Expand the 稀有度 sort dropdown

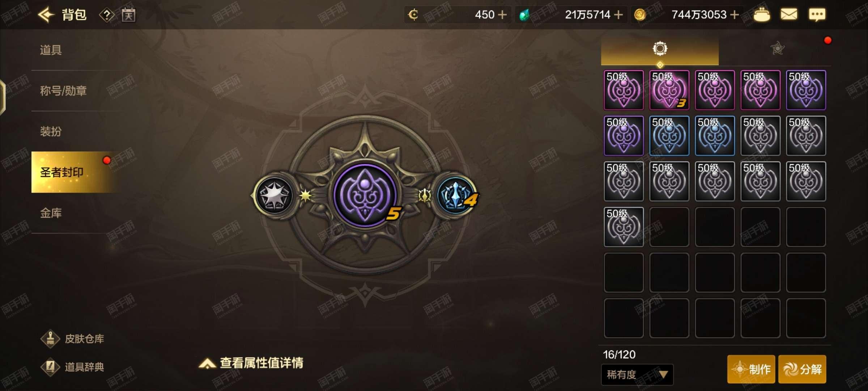click(637, 374)
